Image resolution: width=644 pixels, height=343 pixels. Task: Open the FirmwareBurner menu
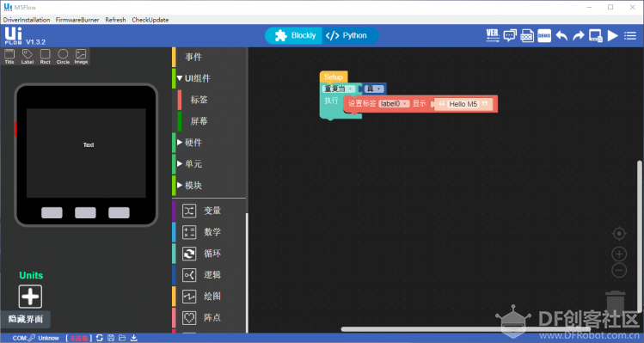(77, 20)
